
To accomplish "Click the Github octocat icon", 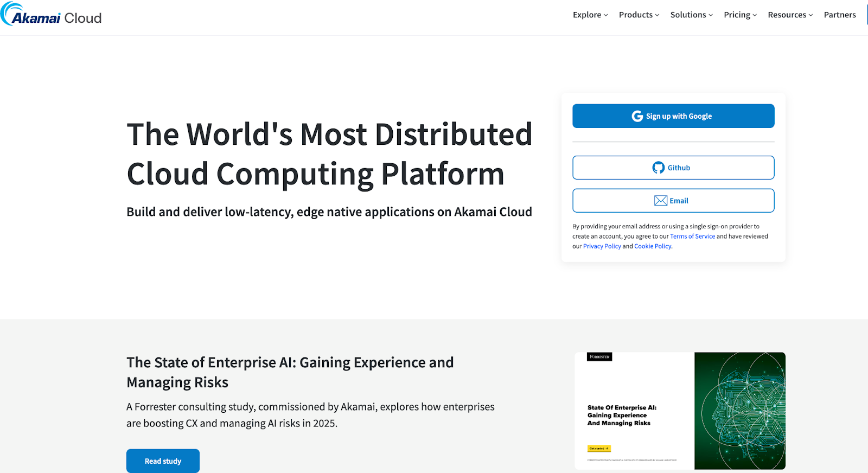I will tap(658, 168).
